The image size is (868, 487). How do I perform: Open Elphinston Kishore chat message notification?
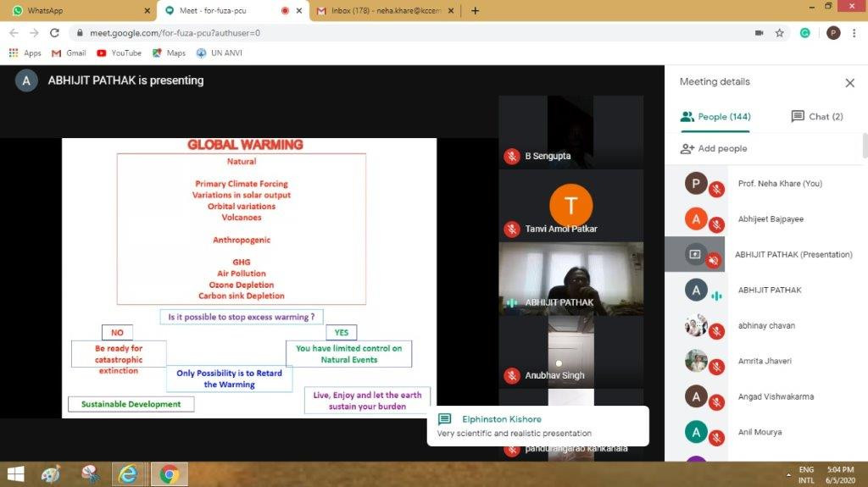537,426
